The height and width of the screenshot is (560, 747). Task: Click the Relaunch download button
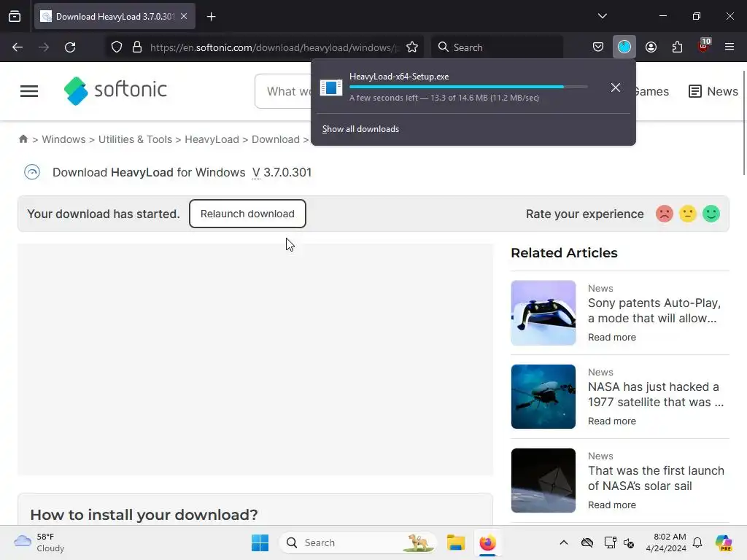[x=247, y=214]
